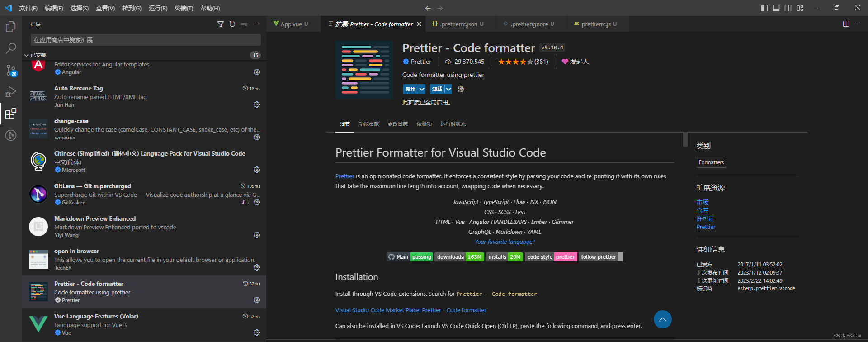
Task: Close the Prettier extension tab
Action: [x=419, y=24]
